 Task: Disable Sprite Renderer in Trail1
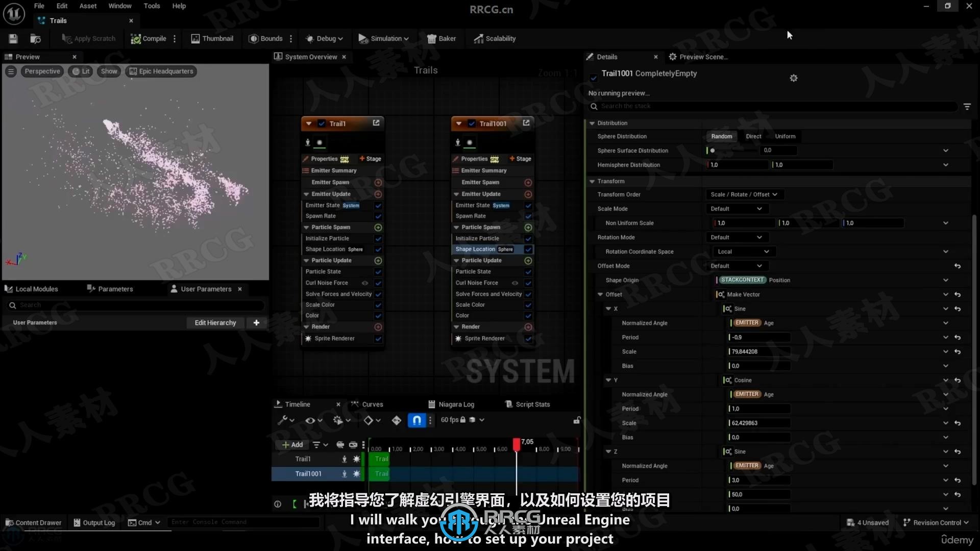tap(378, 339)
